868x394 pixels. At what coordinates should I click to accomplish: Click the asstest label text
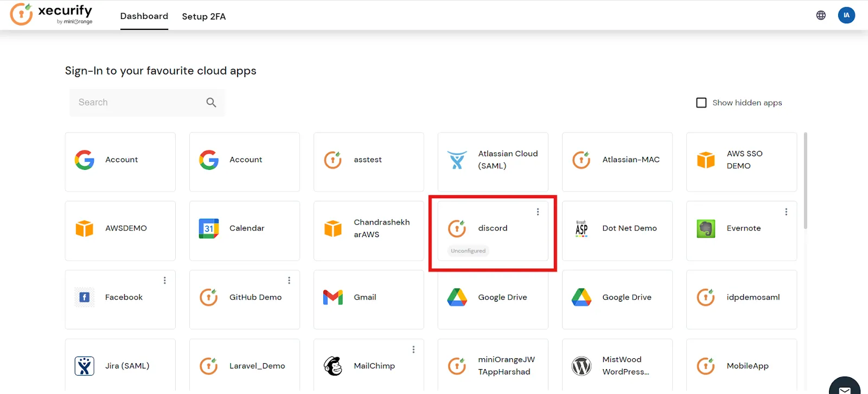(x=368, y=160)
